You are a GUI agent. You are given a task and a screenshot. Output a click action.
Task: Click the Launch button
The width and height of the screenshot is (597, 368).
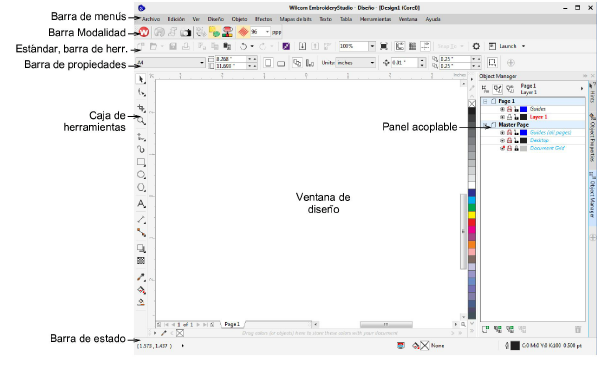[503, 46]
